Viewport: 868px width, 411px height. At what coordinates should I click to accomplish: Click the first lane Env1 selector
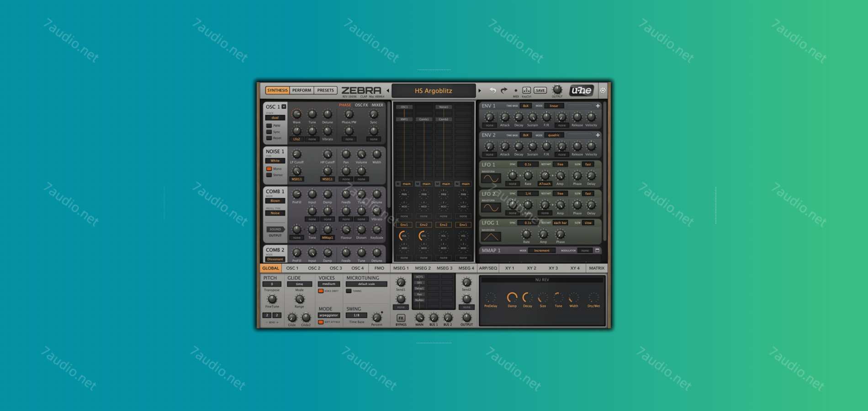click(404, 225)
